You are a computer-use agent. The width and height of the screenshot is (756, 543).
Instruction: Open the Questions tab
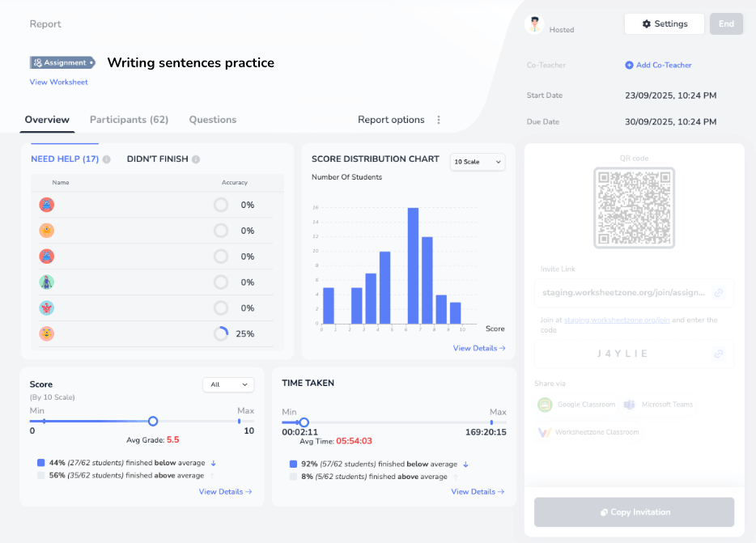[212, 119]
